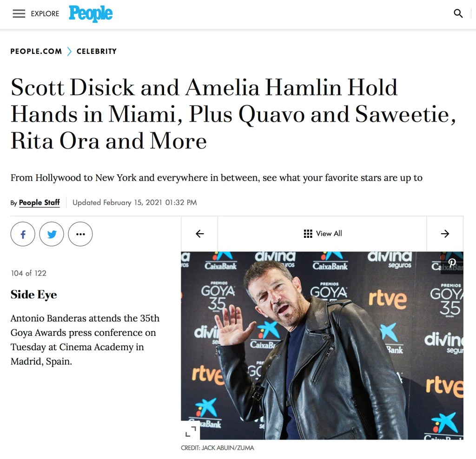Click the EXPLORE label in header
476x459 pixels.
[45, 13]
